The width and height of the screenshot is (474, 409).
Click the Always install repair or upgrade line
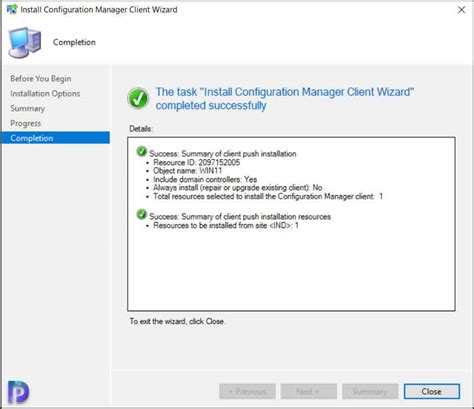tap(237, 188)
